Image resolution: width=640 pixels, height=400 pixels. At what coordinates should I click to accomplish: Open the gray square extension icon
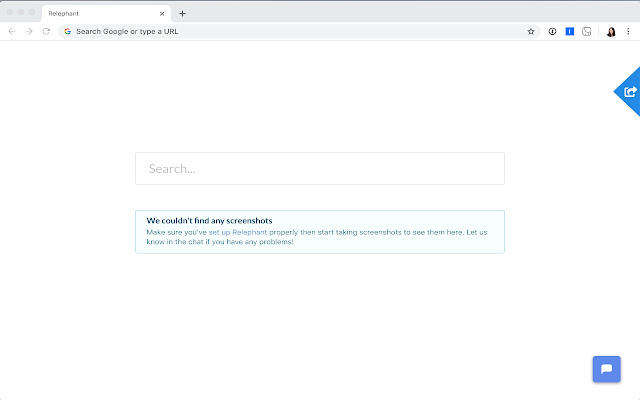tap(587, 31)
